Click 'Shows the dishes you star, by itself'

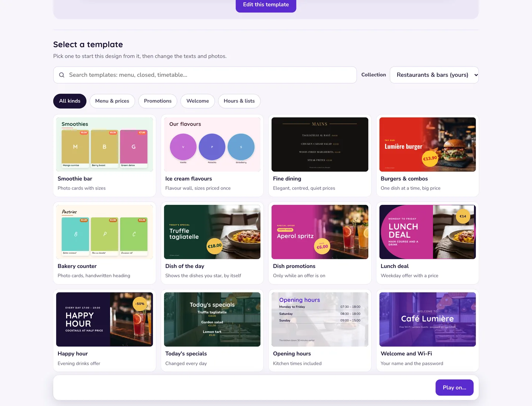pyautogui.click(x=203, y=276)
